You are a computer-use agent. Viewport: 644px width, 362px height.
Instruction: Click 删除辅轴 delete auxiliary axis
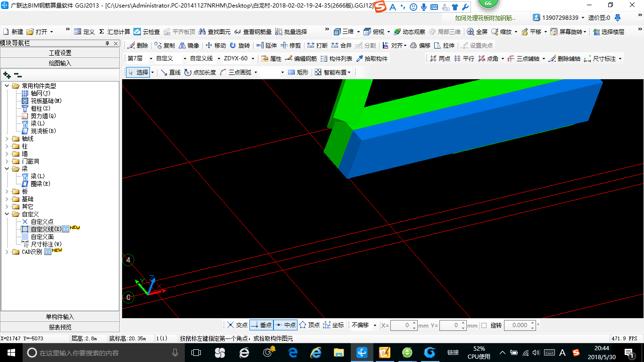coord(564,58)
